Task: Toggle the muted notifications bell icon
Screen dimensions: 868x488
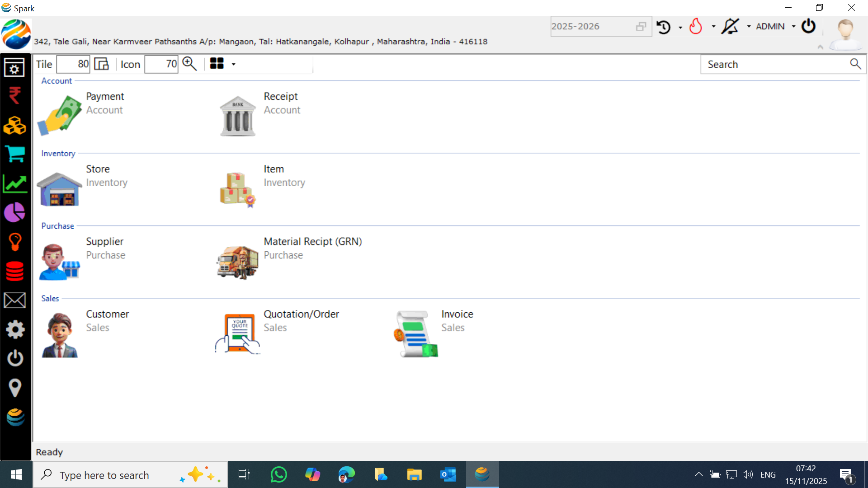Action: coord(731,26)
